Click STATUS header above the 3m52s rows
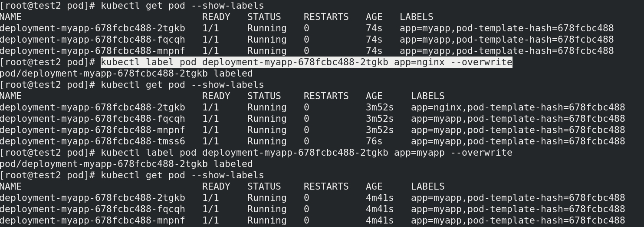Image resolution: width=644 pixels, height=227 pixels. pos(264,96)
